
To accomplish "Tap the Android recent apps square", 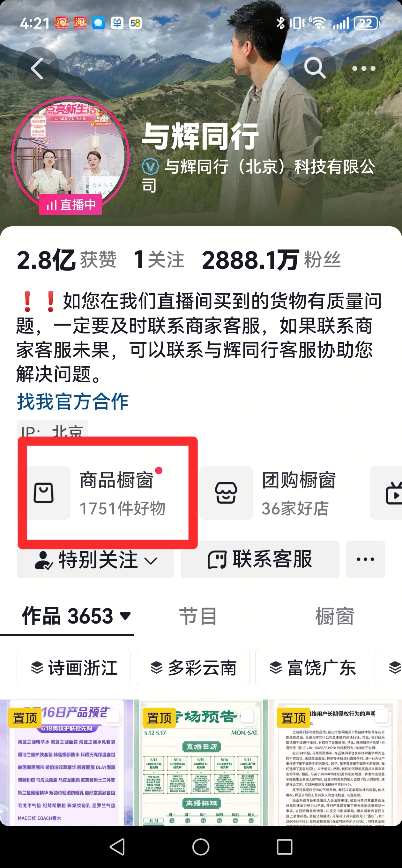I will [x=284, y=847].
